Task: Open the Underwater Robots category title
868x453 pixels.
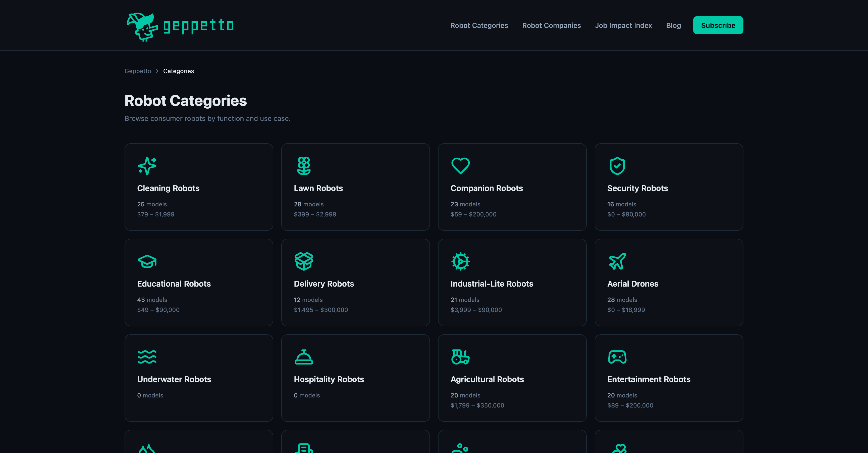Action: point(174,379)
